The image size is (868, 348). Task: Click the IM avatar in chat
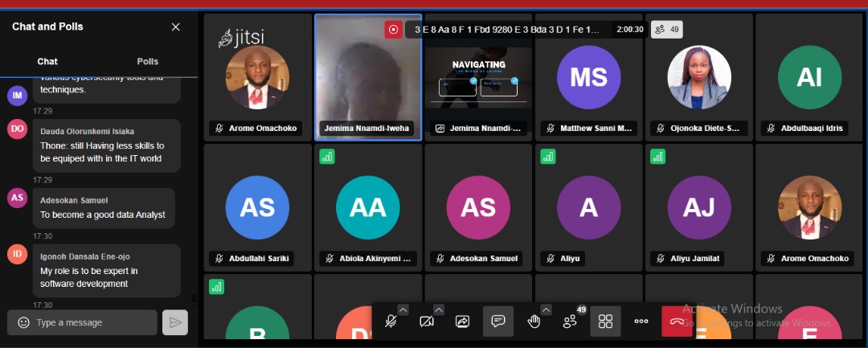pos(17,96)
